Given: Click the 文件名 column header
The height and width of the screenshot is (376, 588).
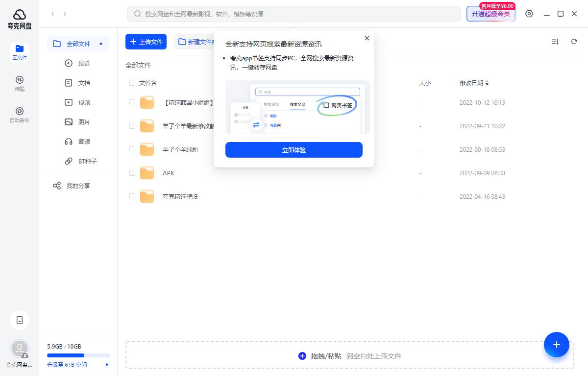Looking at the screenshot, I should (148, 83).
